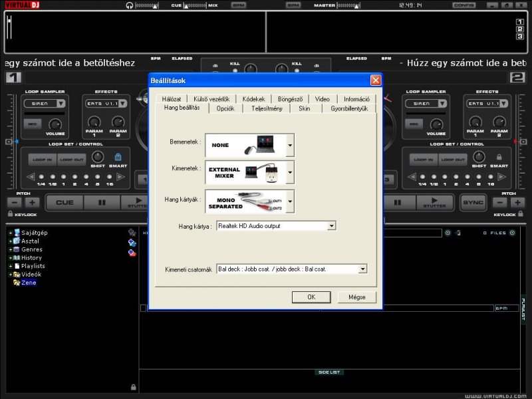Open left deck effects dropdown
The width and height of the screenshot is (532, 399).
(x=122, y=104)
